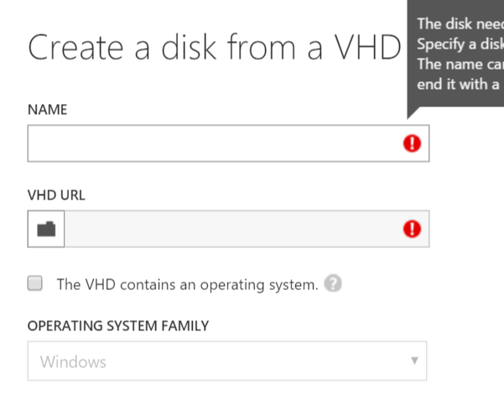
Task: Click the help question mark icon
Action: (333, 283)
